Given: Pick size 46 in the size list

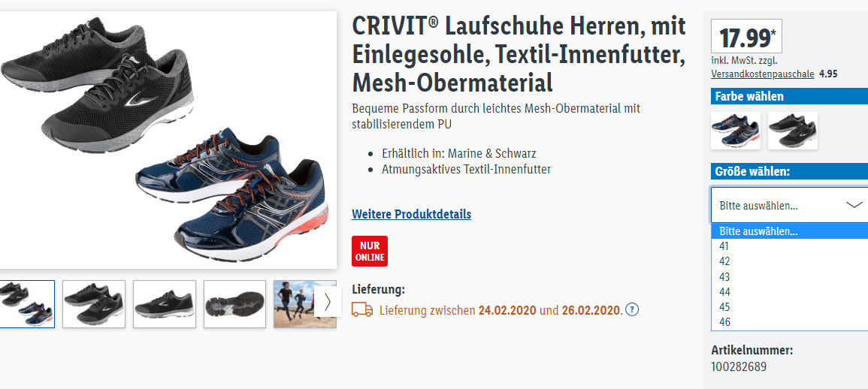Looking at the screenshot, I should [x=789, y=322].
